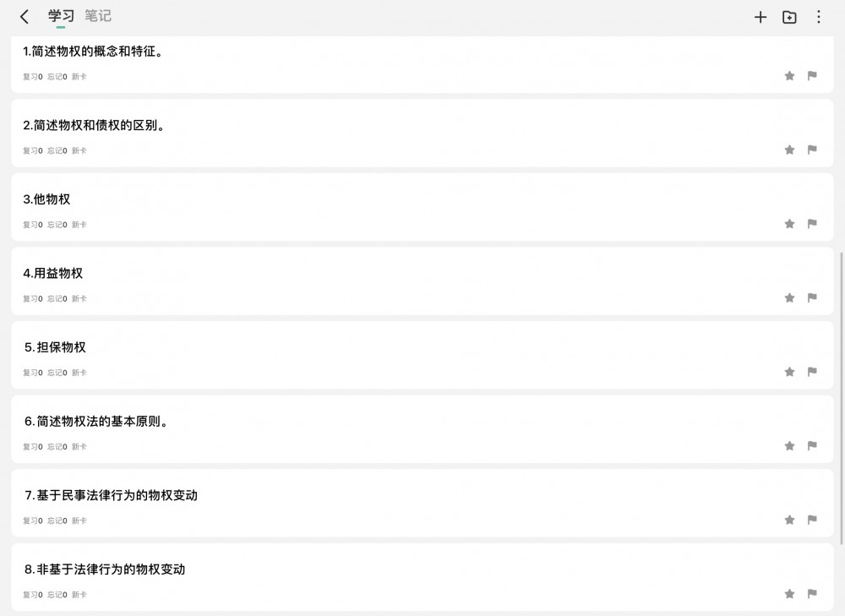
Task: Star the 非基于法律行为的物权变动 card
Action: pos(789,594)
